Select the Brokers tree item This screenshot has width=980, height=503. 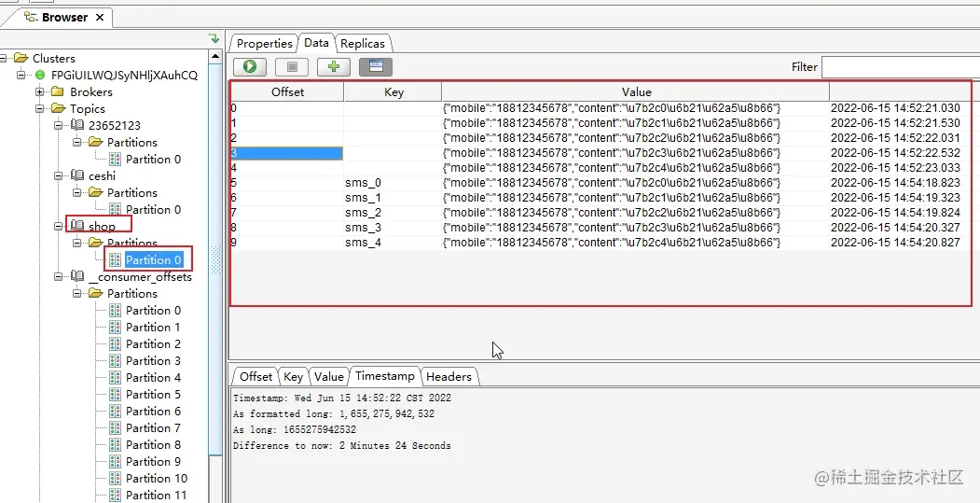coord(91,92)
